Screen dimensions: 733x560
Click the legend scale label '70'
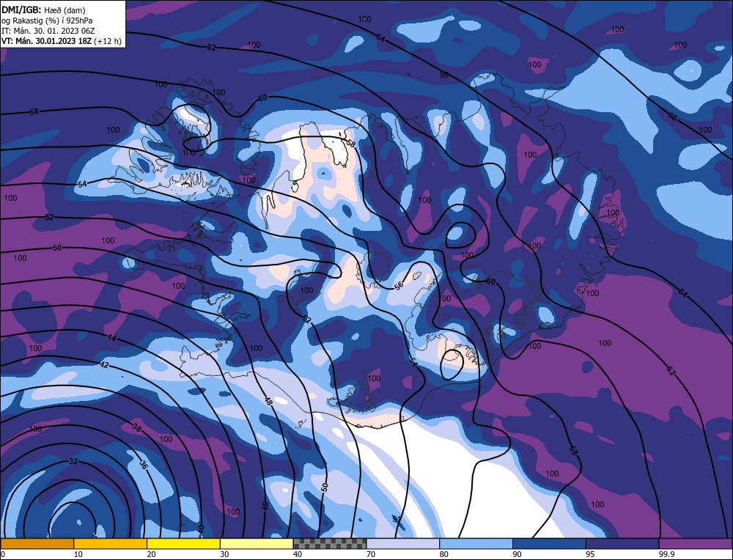(x=371, y=554)
